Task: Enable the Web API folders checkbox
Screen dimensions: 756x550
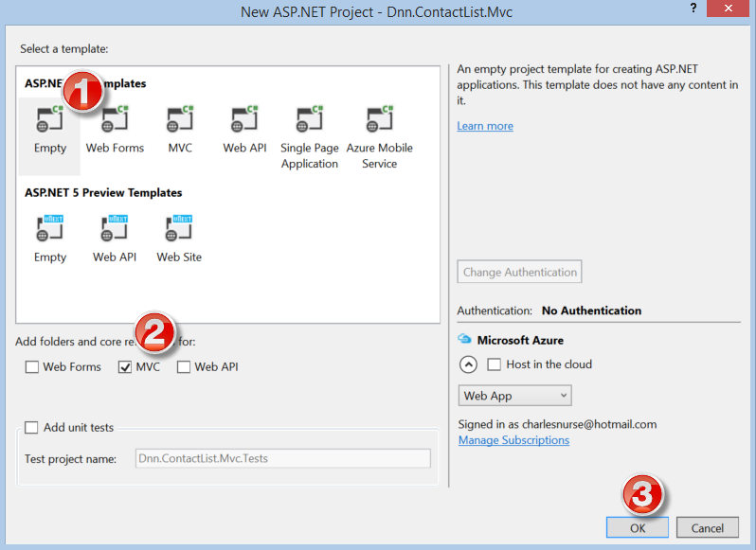Action: [x=184, y=367]
